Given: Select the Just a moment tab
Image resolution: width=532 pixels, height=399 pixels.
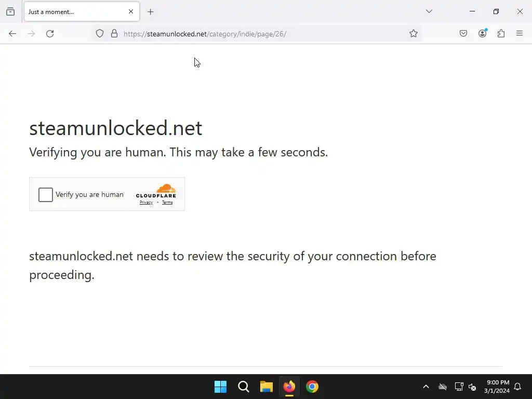Looking at the screenshot, I should pyautogui.click(x=73, y=11).
